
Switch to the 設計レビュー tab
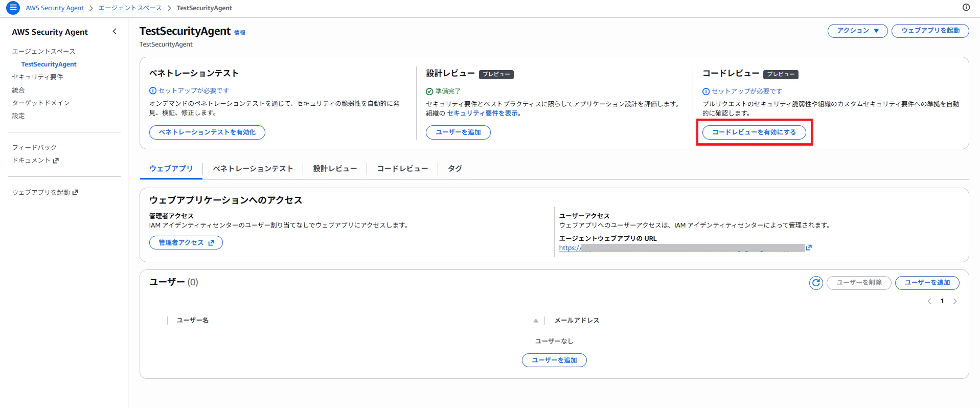coord(335,169)
